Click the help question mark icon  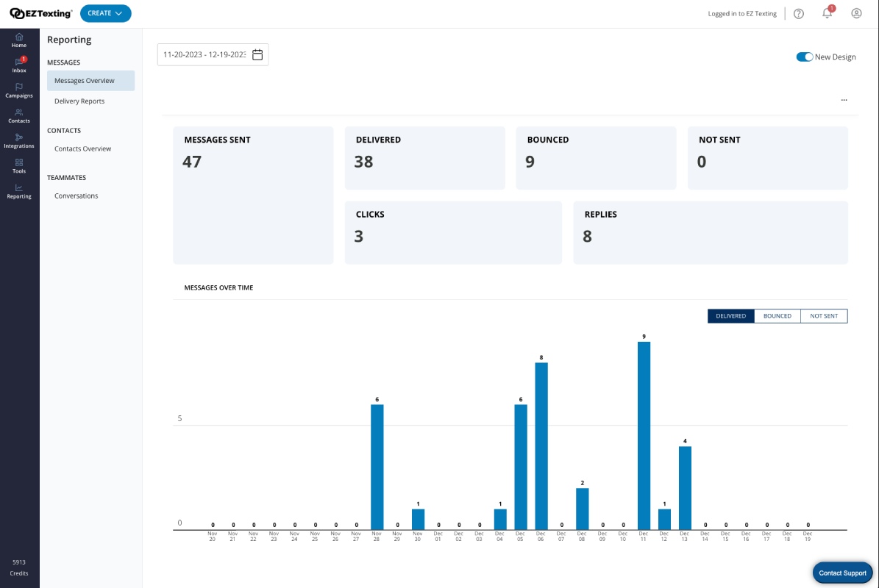pos(799,13)
